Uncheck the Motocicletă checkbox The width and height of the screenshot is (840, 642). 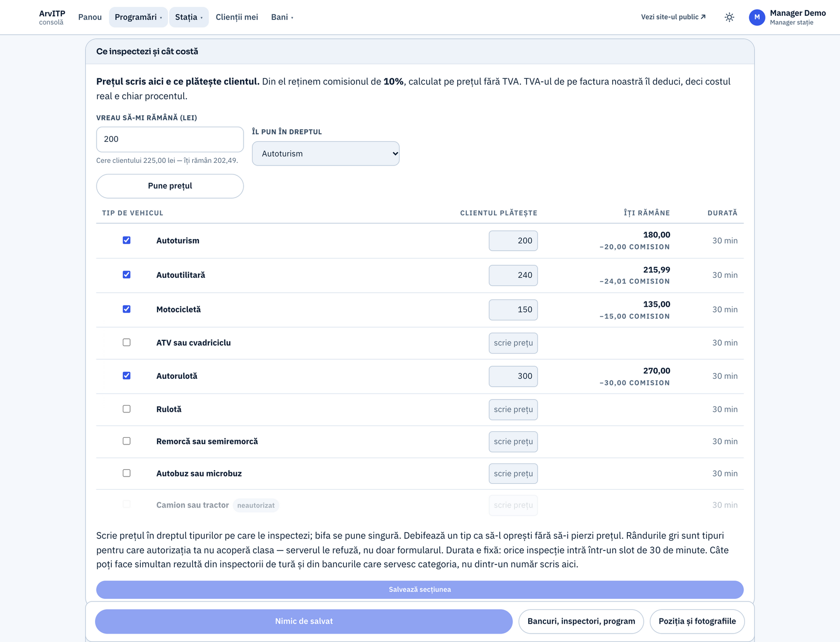click(x=127, y=309)
